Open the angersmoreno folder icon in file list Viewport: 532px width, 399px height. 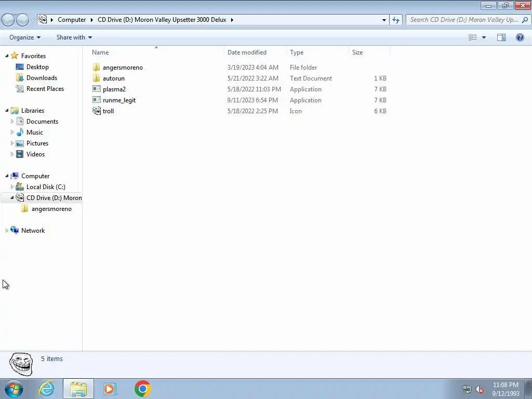pos(96,67)
